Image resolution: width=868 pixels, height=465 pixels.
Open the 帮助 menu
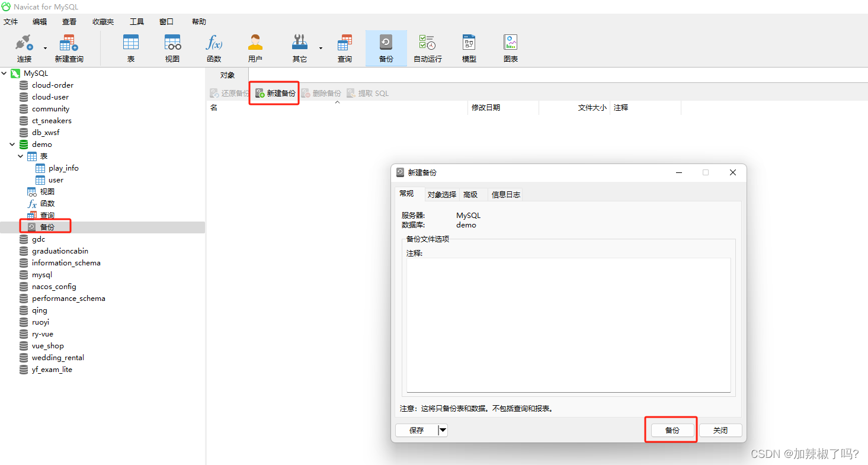tap(199, 22)
